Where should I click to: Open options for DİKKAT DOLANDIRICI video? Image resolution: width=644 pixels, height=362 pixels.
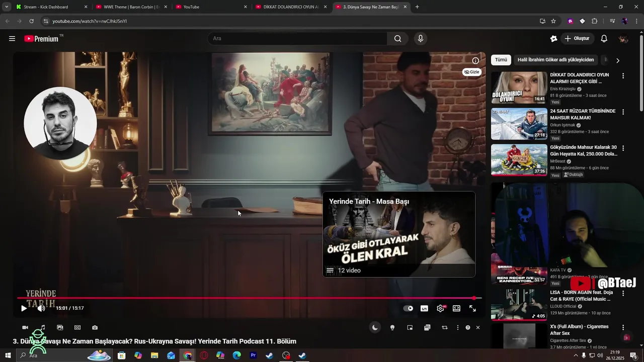pos(623,76)
